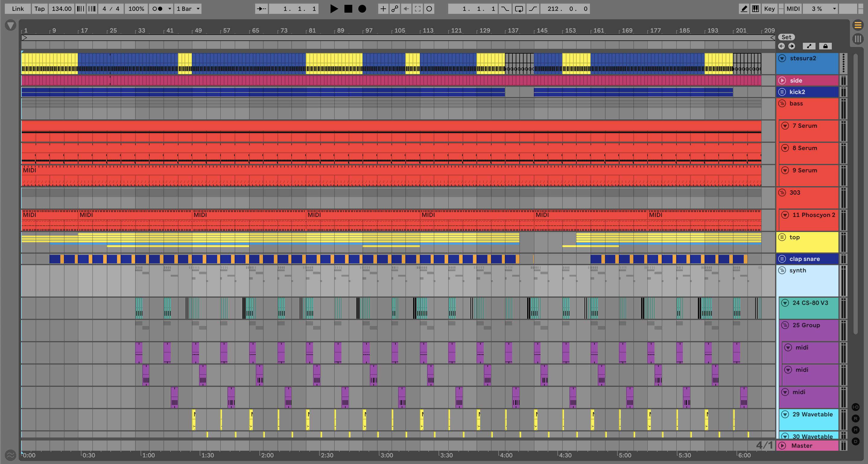Viewport: 868px width, 464px height.
Task: Click the Tap tempo button
Action: 40,9
